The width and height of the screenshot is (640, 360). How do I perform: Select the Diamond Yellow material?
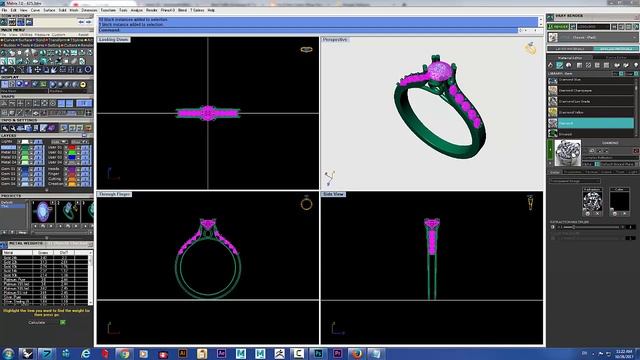click(591, 112)
